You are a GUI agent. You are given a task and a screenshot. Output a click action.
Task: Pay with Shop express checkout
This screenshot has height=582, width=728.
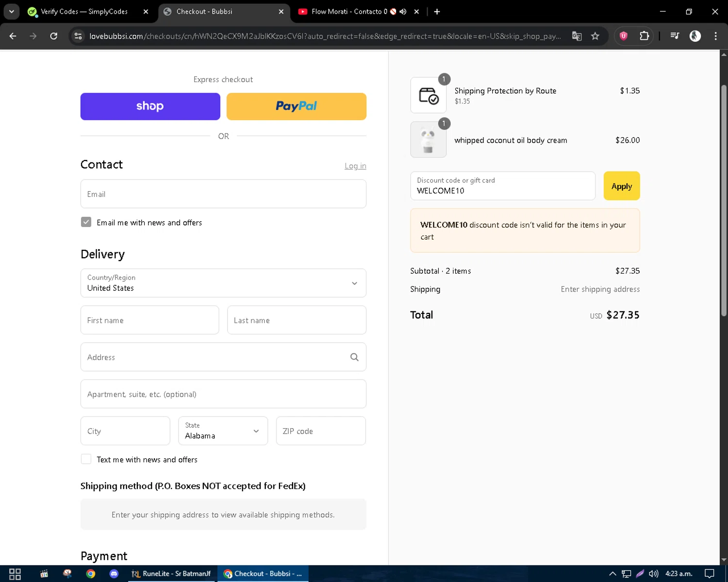[x=150, y=106]
